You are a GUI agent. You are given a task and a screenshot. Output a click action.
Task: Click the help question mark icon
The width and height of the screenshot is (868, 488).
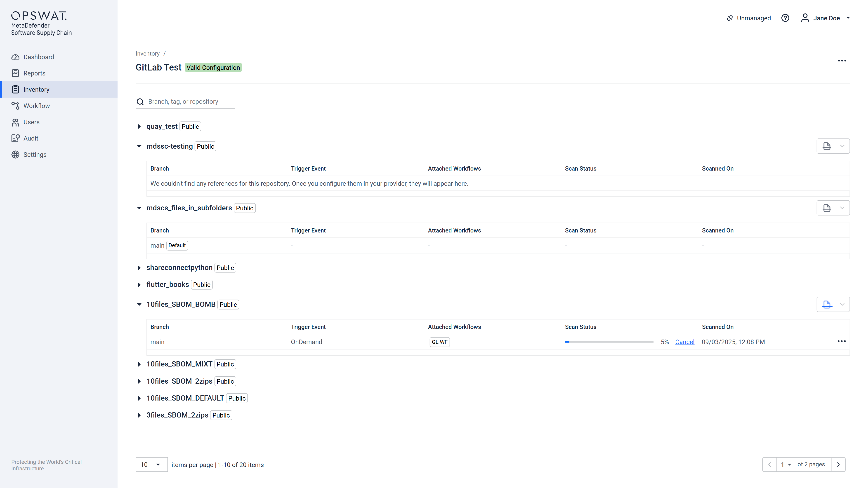tap(785, 18)
